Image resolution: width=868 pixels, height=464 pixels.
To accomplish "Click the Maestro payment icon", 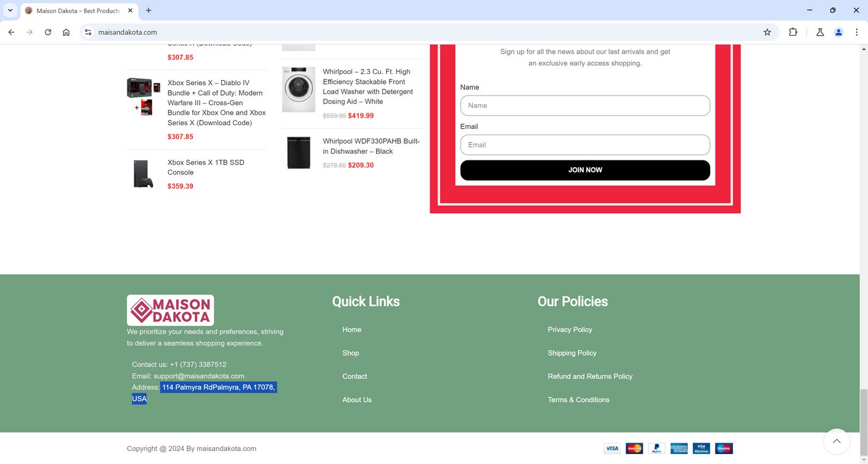I will pos(724,449).
